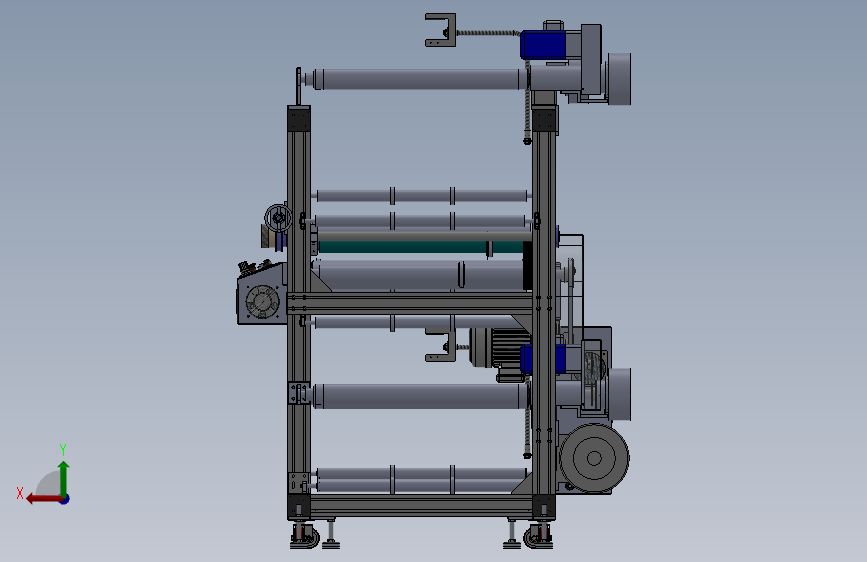Click the red X axis arrow of the triad
Screen dimensions: 867x562
(44, 499)
